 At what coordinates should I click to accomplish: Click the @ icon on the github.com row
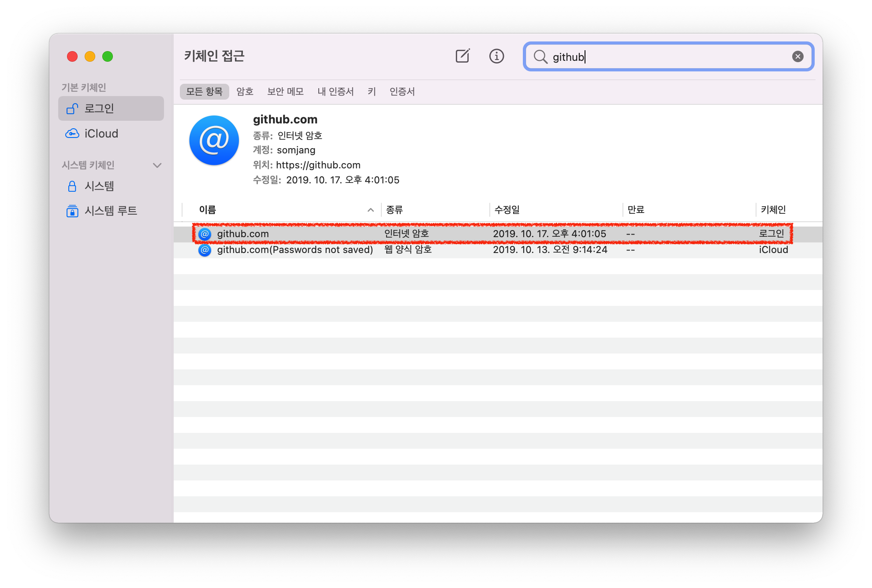coord(205,234)
